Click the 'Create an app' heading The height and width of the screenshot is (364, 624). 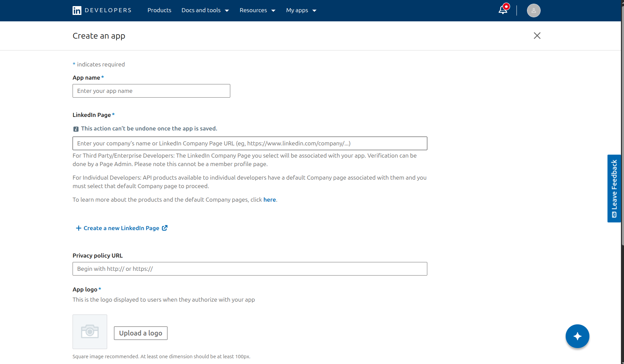[99, 36]
